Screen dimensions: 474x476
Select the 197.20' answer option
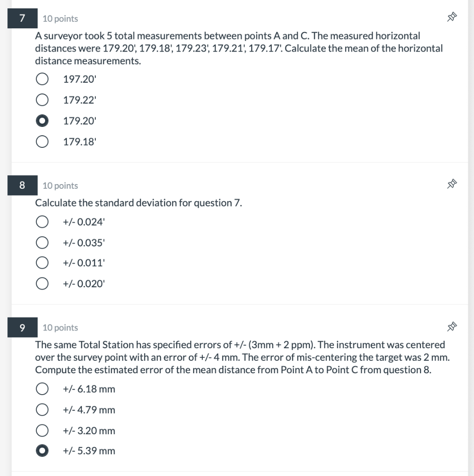point(42,79)
